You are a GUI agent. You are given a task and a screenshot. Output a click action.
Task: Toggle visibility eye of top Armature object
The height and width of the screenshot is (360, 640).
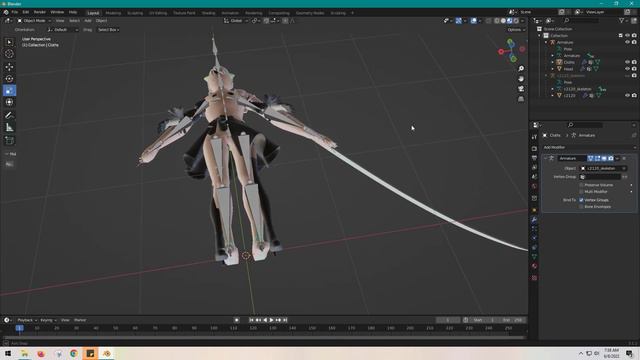[x=627, y=42]
